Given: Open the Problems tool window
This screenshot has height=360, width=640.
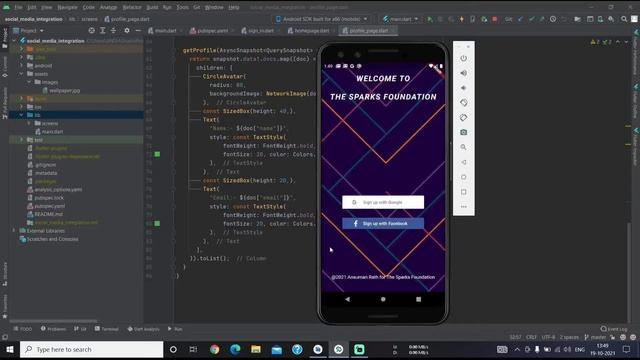Looking at the screenshot, I should point(53,329).
